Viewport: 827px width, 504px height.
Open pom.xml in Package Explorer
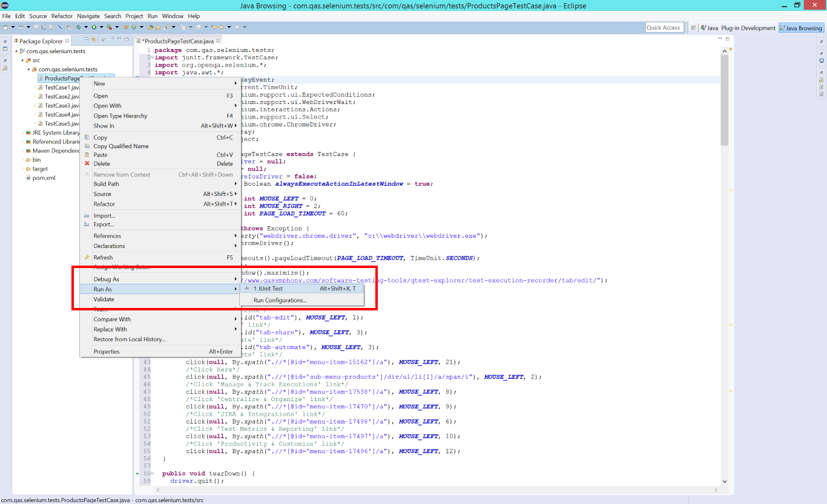[44, 178]
